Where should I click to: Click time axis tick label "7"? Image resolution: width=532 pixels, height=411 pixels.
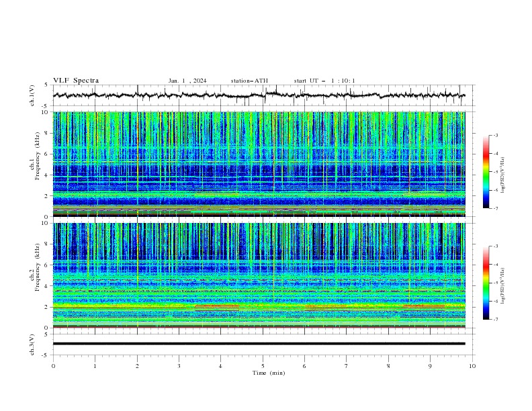347,366
